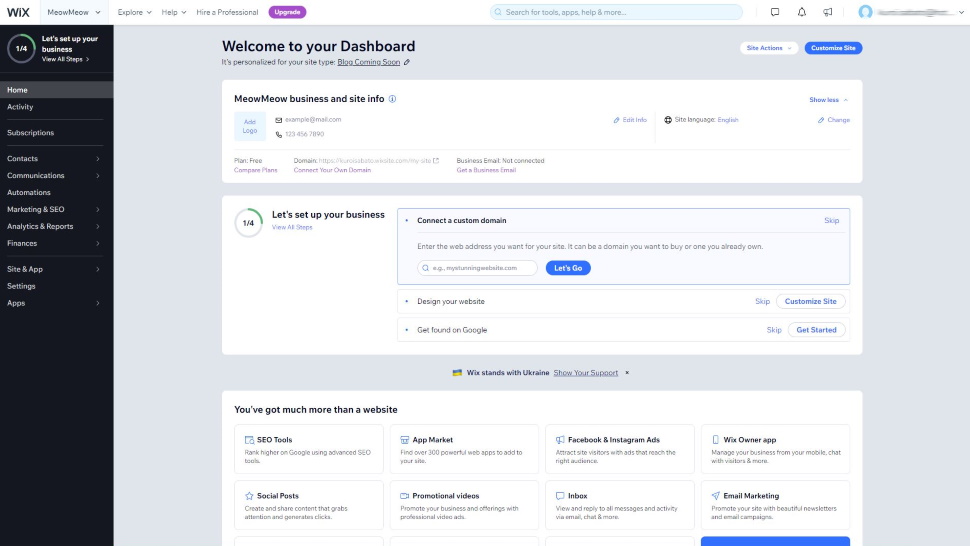Click the Wix logo
Image resolution: width=970 pixels, height=546 pixels.
point(18,12)
